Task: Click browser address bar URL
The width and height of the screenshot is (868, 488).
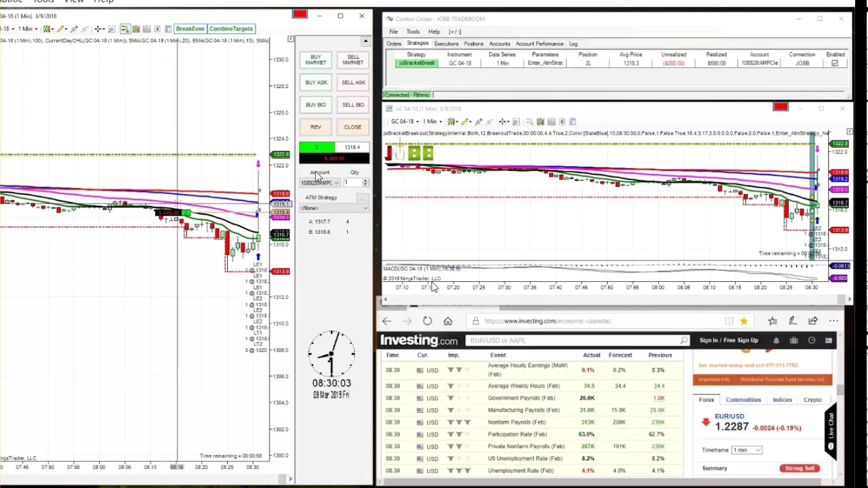Action: click(x=548, y=321)
